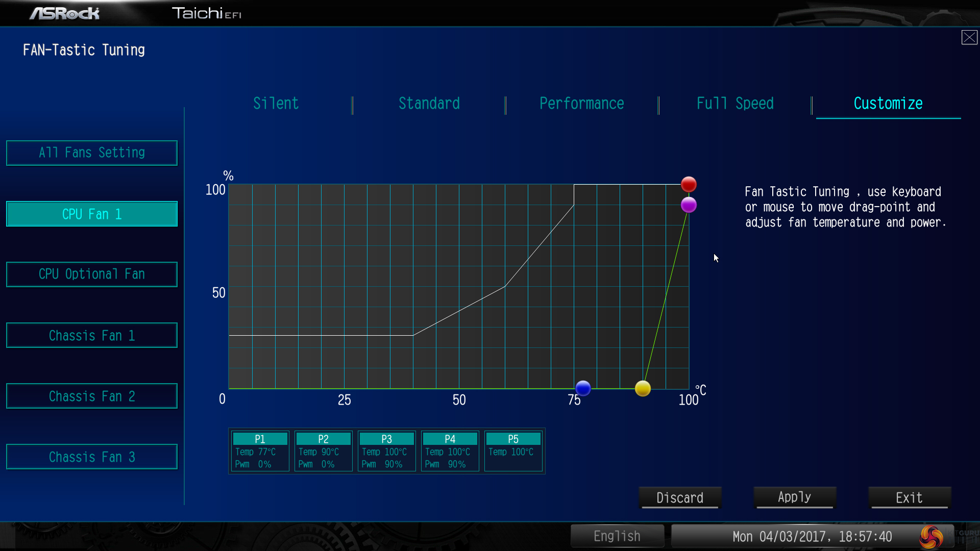Close the FAN-Tastic Tuning window
The width and height of the screenshot is (980, 551).
(969, 37)
